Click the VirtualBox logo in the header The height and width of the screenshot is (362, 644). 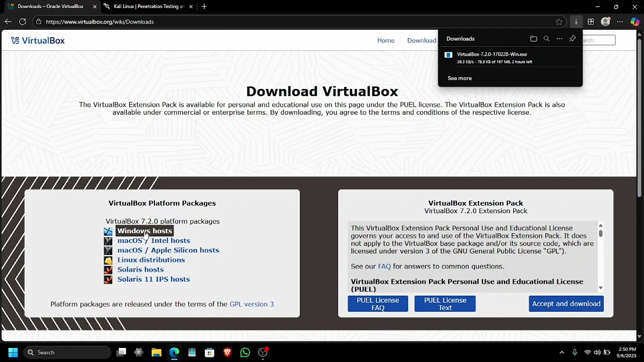point(38,41)
